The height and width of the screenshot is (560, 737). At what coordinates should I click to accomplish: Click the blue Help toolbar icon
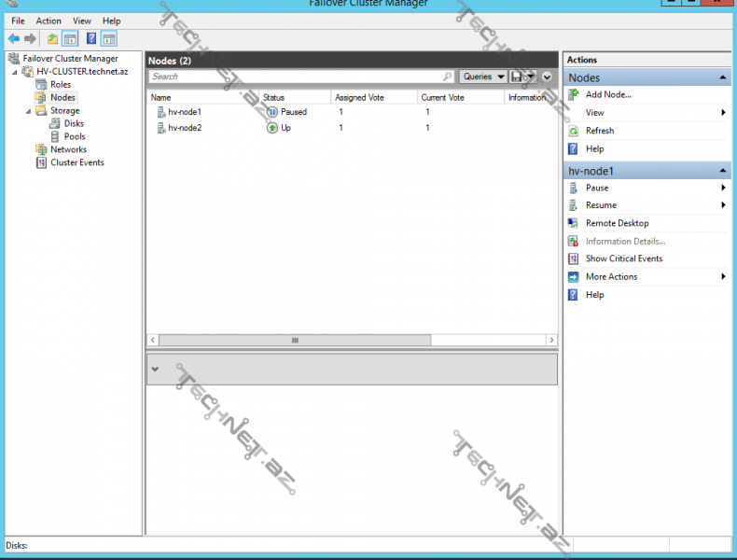pos(91,38)
